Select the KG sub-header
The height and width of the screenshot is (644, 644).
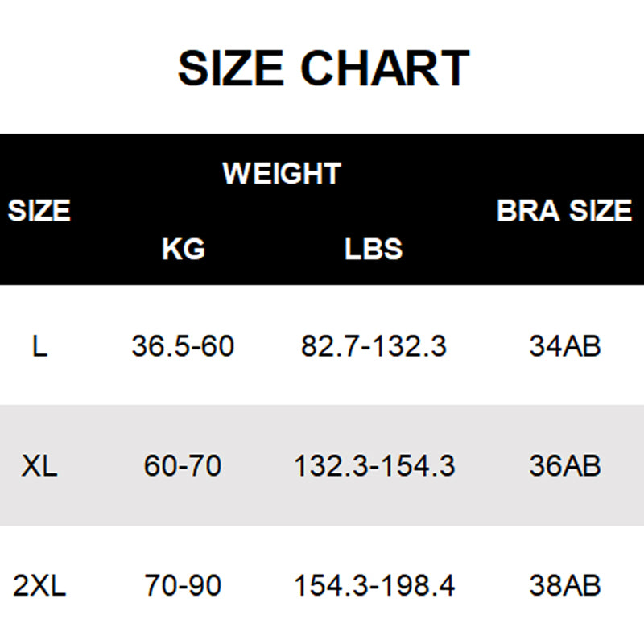click(184, 250)
